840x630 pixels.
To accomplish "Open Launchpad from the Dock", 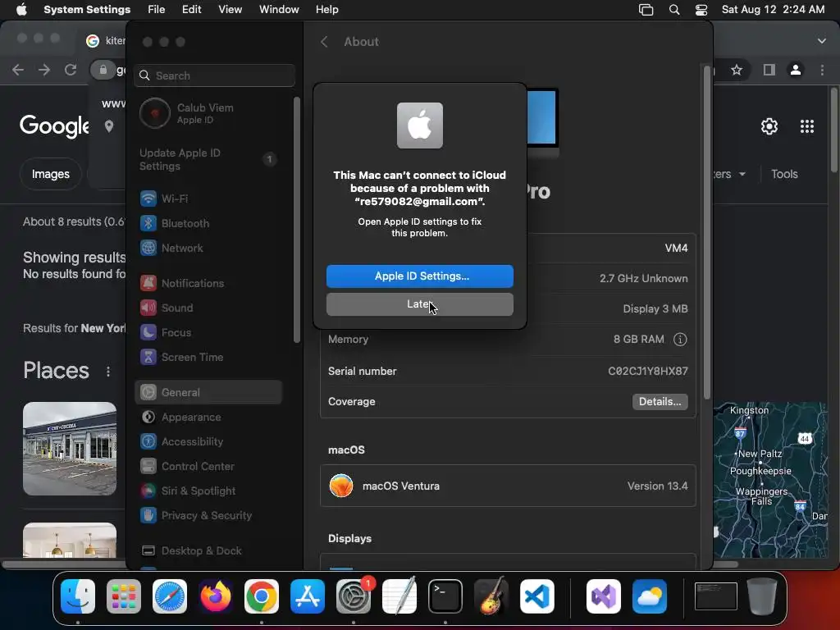I will [x=124, y=596].
